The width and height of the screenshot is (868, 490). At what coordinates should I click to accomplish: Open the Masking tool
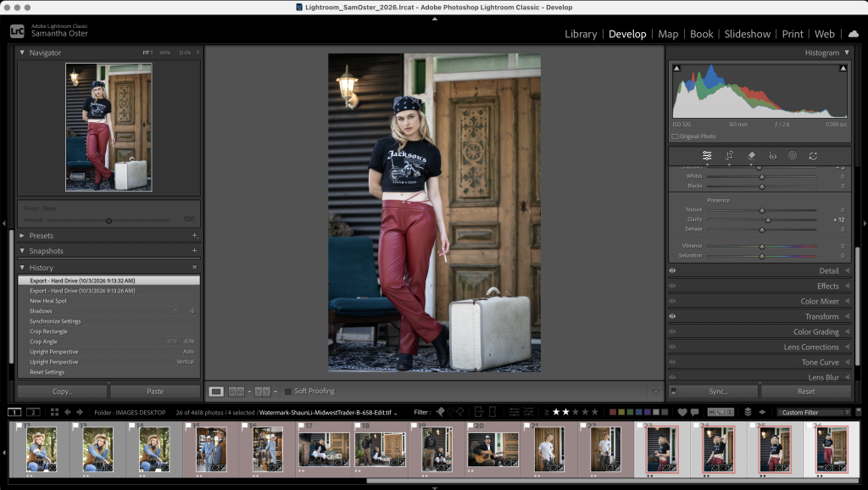(x=793, y=155)
